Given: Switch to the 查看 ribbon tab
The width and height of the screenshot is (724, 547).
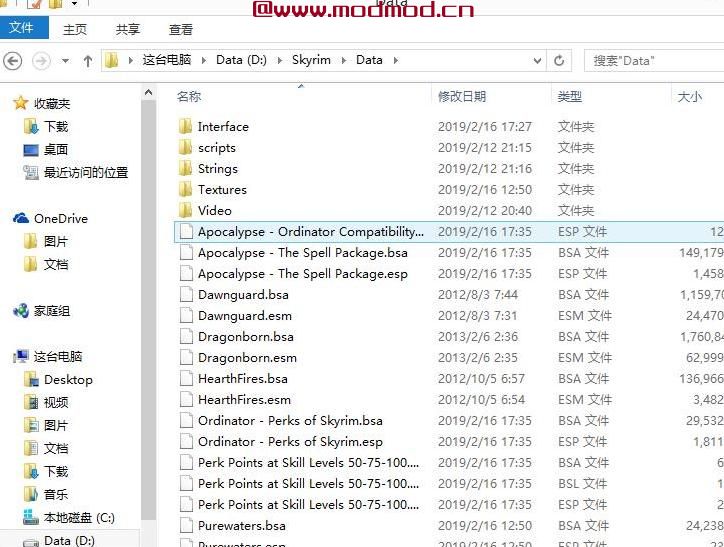Looking at the screenshot, I should [x=181, y=30].
